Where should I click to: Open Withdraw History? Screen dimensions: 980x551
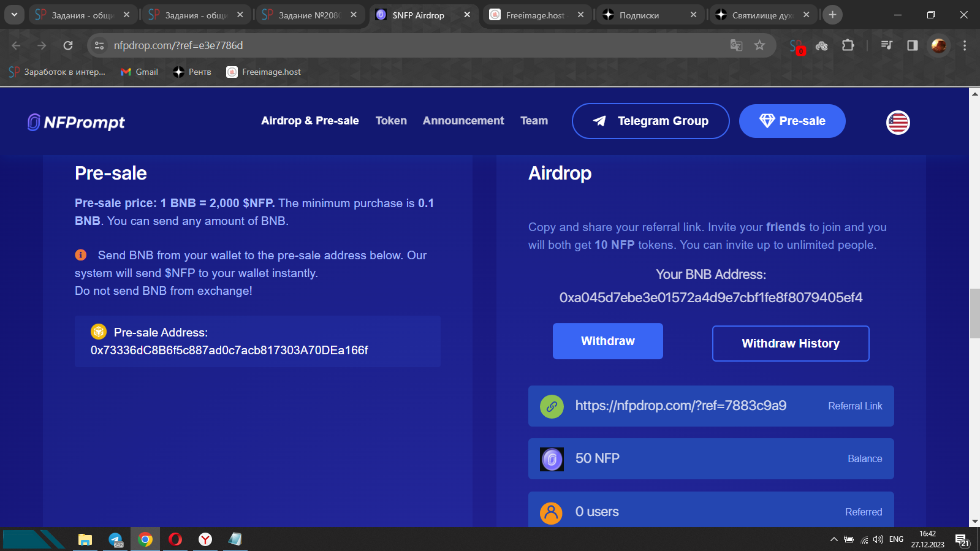click(791, 343)
